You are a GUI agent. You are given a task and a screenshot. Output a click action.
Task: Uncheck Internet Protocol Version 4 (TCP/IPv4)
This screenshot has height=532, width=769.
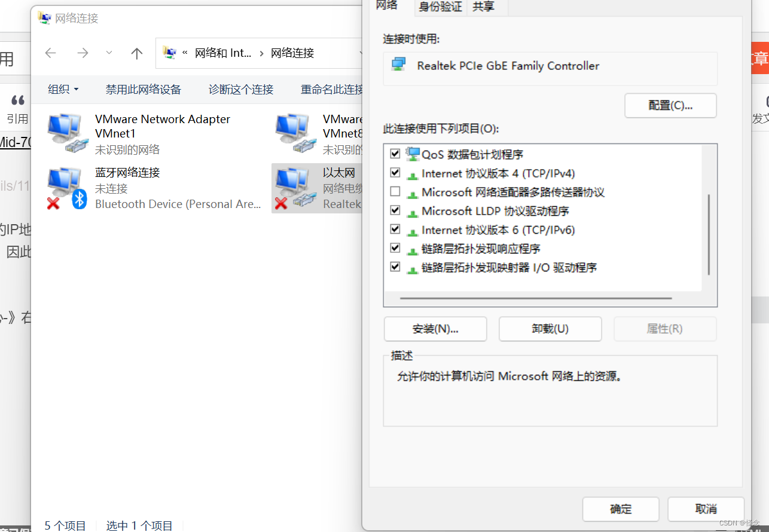point(395,173)
